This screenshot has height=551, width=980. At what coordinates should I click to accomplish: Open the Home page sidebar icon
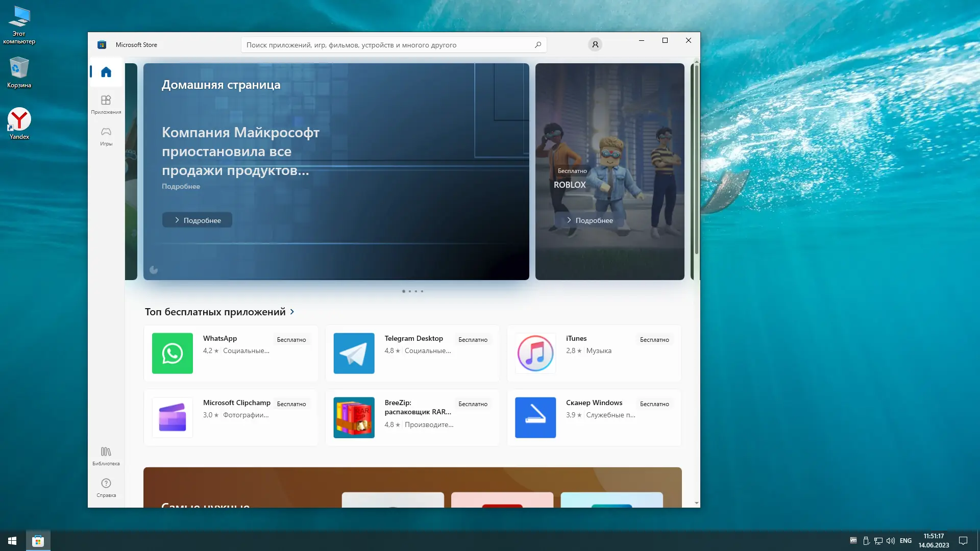click(106, 72)
